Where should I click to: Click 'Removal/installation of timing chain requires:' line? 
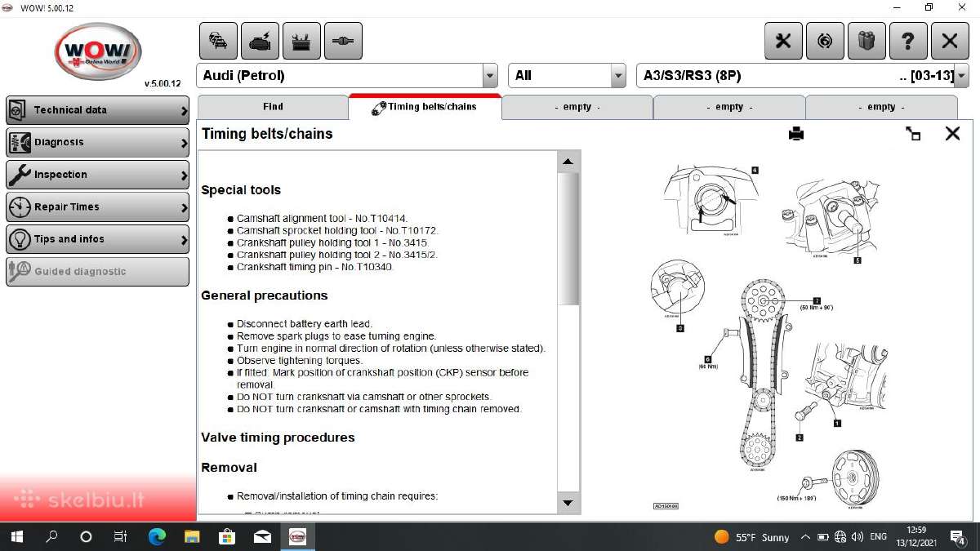pyautogui.click(x=337, y=496)
